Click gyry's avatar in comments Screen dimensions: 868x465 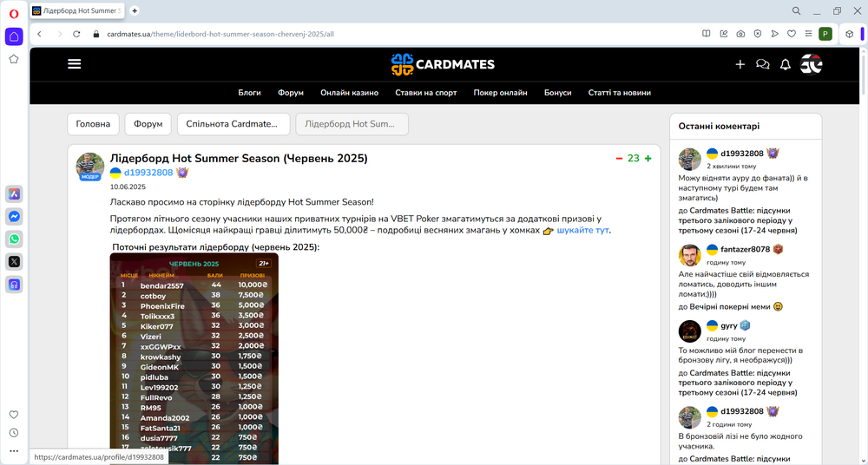click(x=690, y=331)
